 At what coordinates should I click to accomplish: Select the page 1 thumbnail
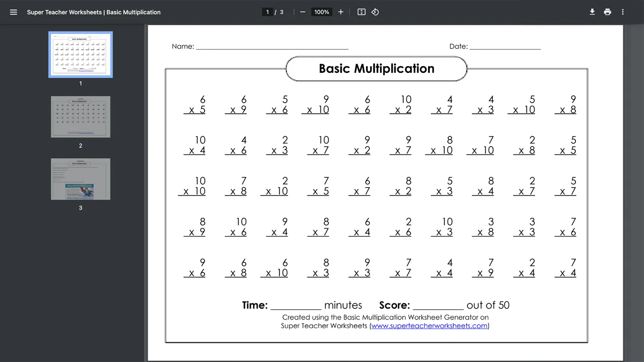coord(81,55)
